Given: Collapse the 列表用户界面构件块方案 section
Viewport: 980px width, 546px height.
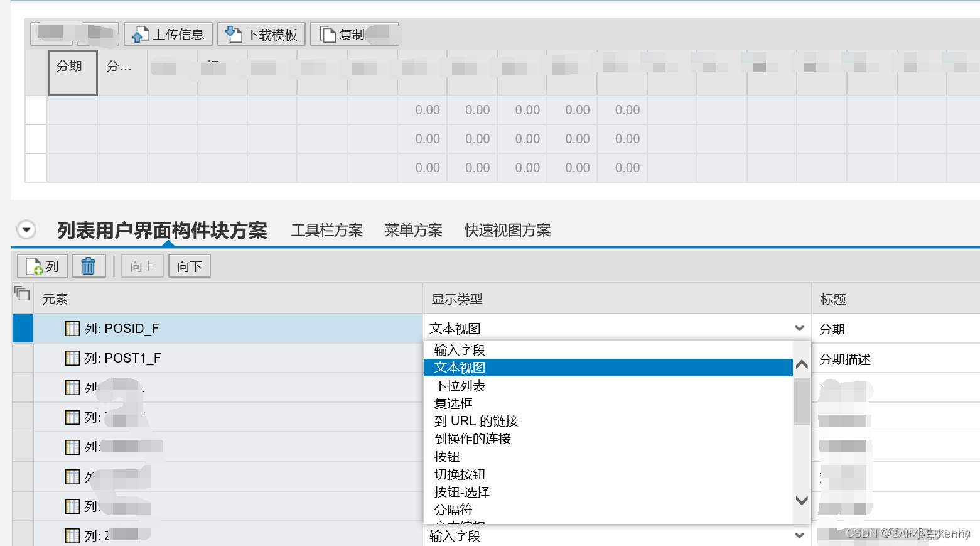Looking at the screenshot, I should (26, 229).
